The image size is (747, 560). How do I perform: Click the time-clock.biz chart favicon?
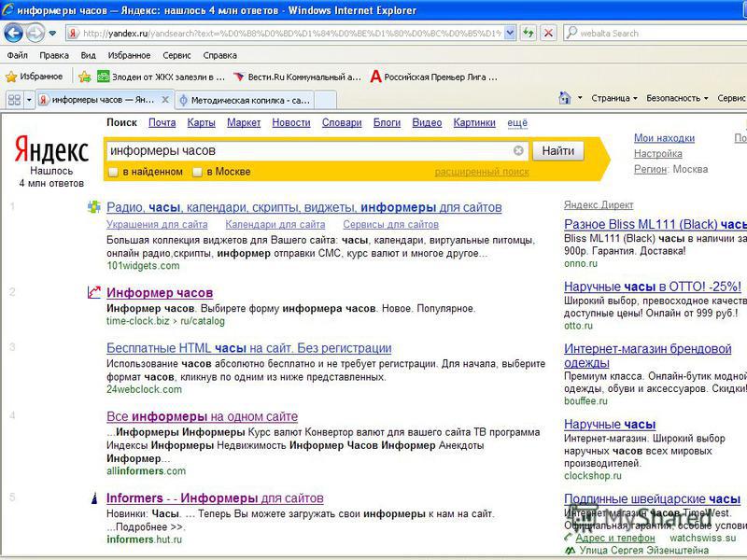click(94, 292)
